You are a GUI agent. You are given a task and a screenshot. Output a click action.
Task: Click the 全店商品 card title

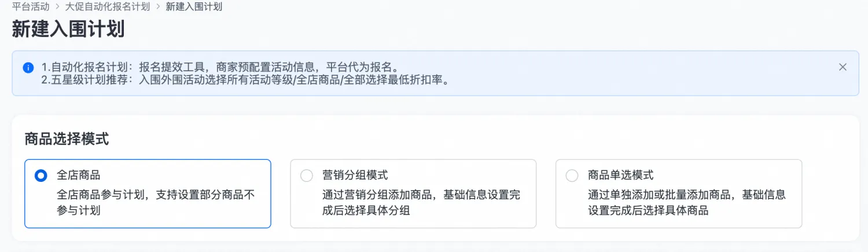79,175
